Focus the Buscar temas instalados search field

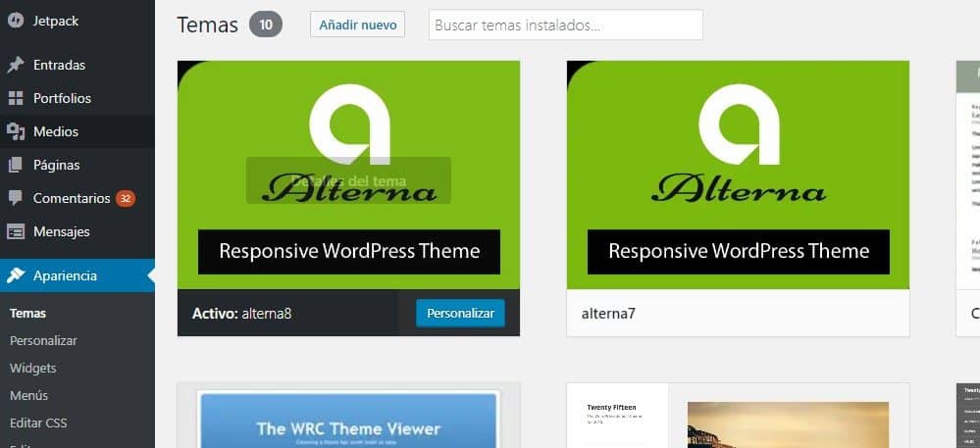(x=566, y=25)
